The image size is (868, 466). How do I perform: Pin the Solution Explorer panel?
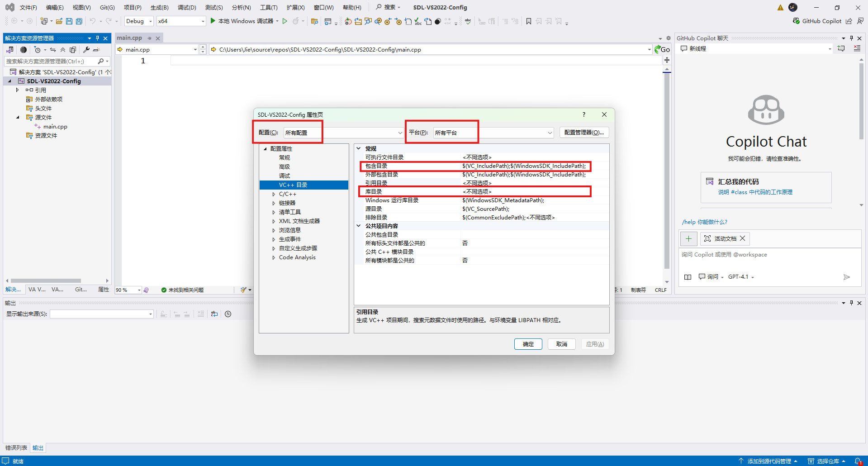tap(97, 38)
